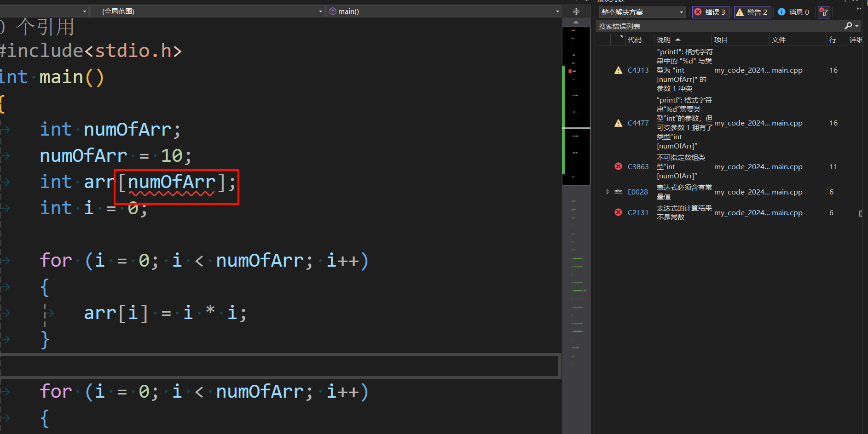Click the warning triangle icon for C4477
Viewport: 868px width, 434px height.
coord(619,123)
